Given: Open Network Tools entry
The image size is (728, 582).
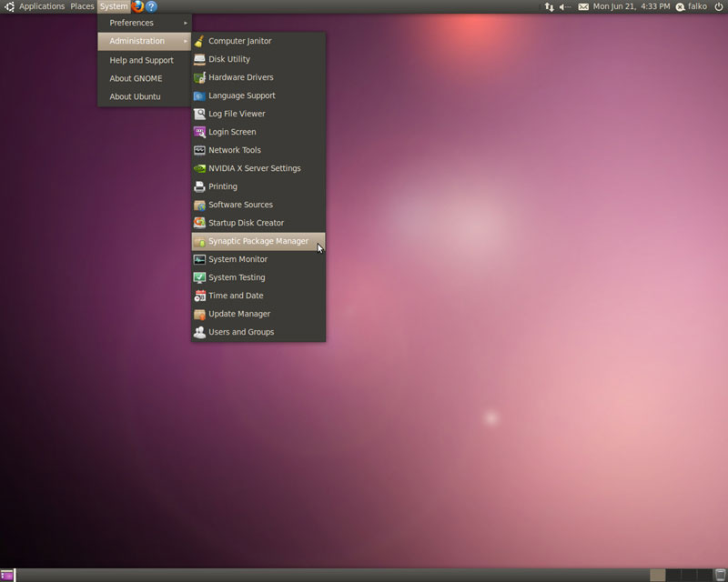Looking at the screenshot, I should [258, 150].
